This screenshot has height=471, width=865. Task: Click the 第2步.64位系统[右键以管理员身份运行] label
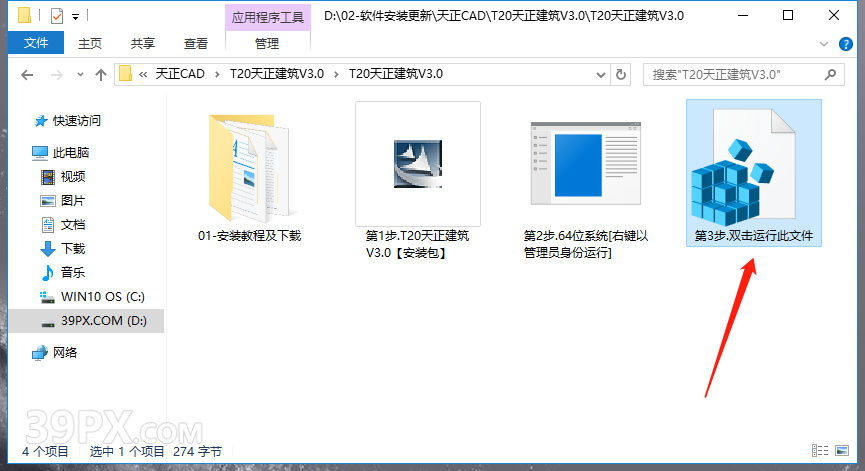coord(585,244)
